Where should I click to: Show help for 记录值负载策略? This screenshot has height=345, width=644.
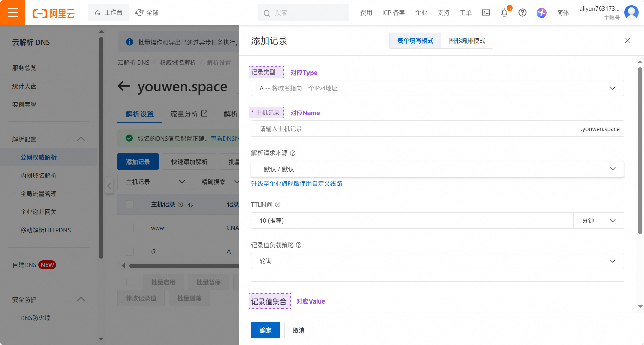tap(299, 245)
